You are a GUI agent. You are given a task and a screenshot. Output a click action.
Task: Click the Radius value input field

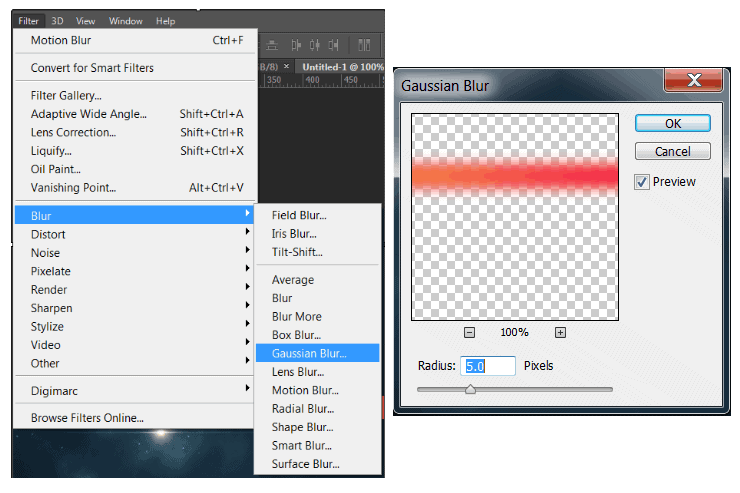[x=488, y=366]
